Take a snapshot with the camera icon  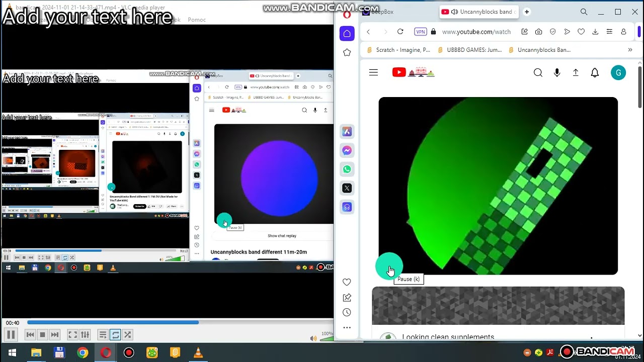tap(538, 32)
